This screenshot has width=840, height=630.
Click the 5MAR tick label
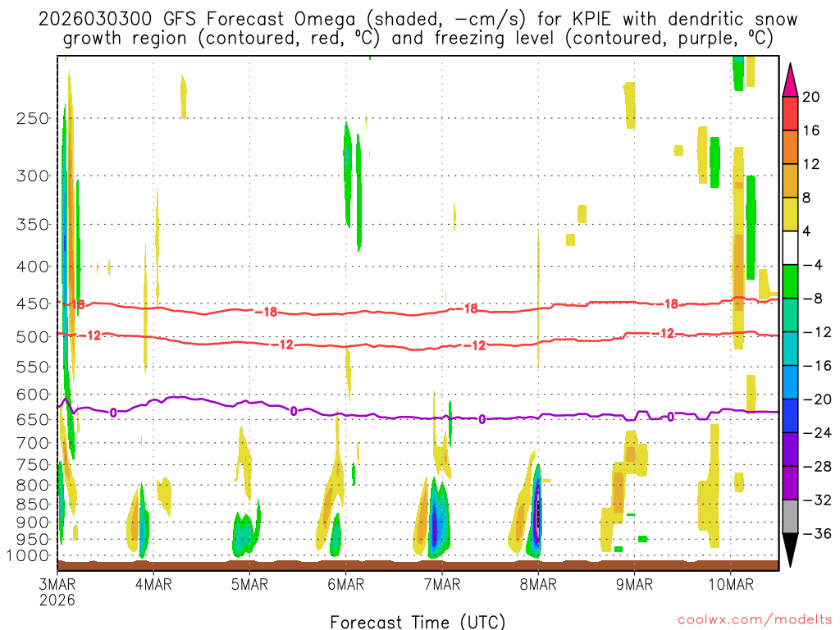point(249,585)
